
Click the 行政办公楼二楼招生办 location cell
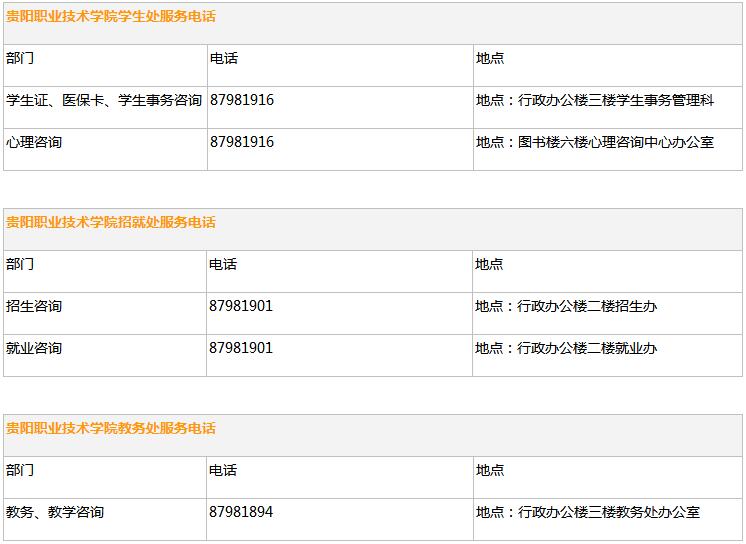coord(566,307)
